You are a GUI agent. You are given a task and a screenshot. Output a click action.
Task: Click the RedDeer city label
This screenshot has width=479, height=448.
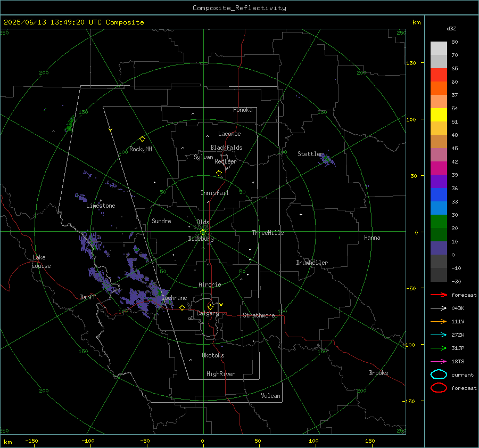[226, 161]
